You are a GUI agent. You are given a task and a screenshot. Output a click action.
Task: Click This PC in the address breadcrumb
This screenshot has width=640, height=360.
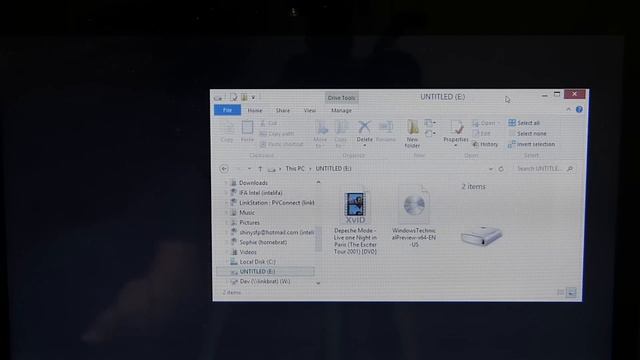[295, 169]
